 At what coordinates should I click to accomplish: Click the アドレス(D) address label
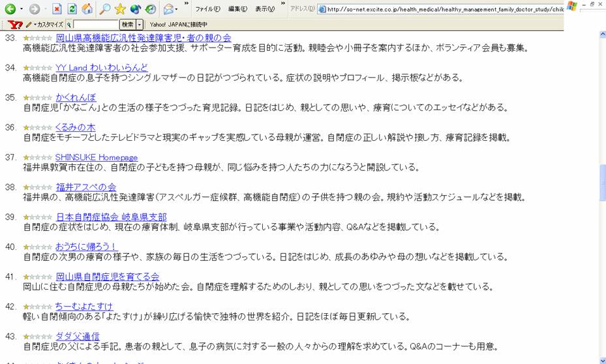(x=303, y=9)
